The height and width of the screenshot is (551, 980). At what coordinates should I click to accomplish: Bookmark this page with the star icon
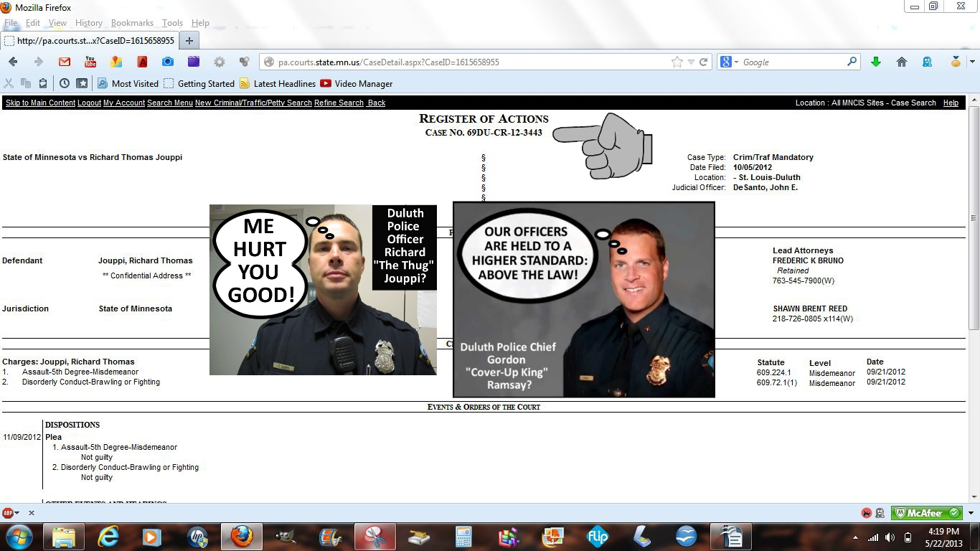coord(677,62)
